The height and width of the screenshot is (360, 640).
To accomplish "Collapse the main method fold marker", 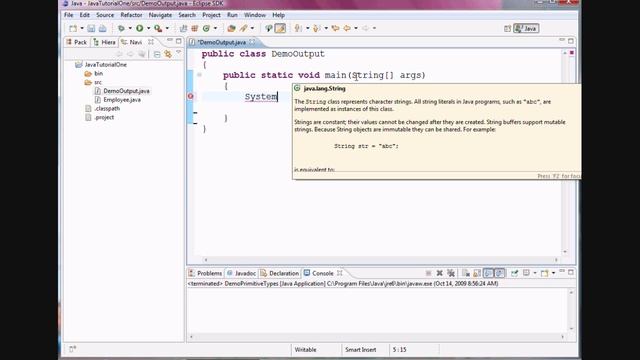I will click(199, 75).
